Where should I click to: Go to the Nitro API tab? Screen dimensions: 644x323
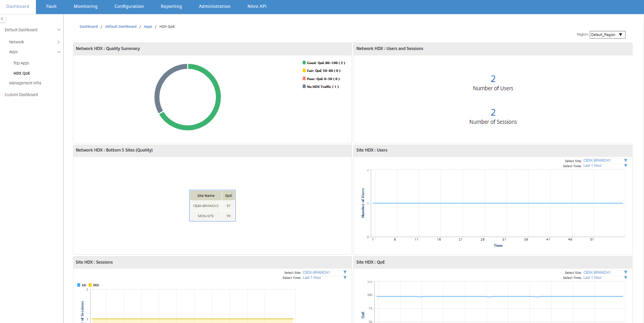pos(257,7)
